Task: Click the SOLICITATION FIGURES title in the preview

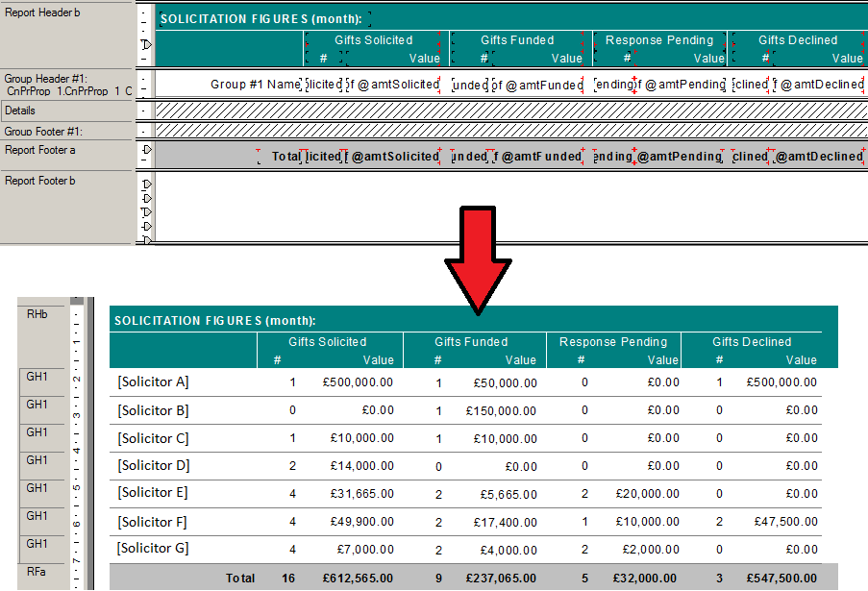Action: pyautogui.click(x=214, y=320)
